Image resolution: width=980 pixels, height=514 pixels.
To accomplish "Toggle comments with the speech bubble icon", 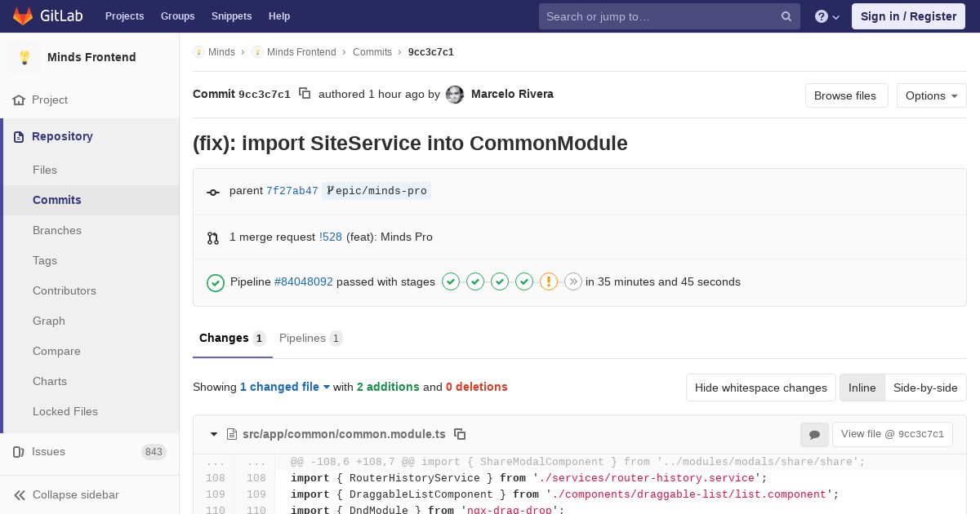I will pyautogui.click(x=814, y=435).
